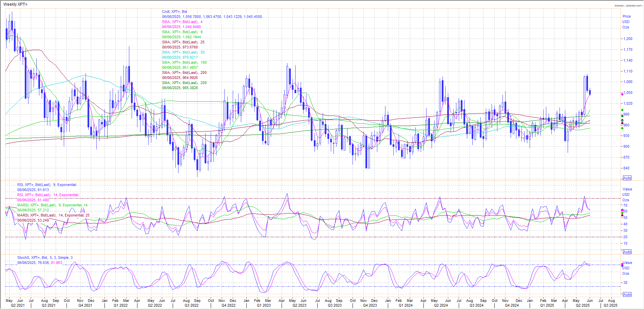Click the 70 level on RSI axis

625,205
